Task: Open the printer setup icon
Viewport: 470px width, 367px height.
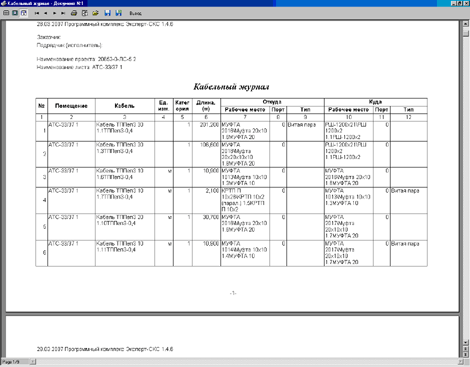Action: click(x=85, y=13)
